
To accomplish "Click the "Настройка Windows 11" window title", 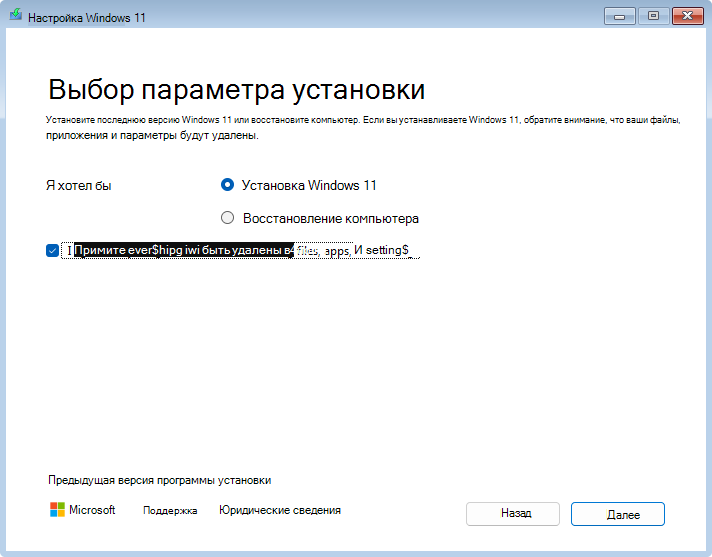I will [87, 18].
